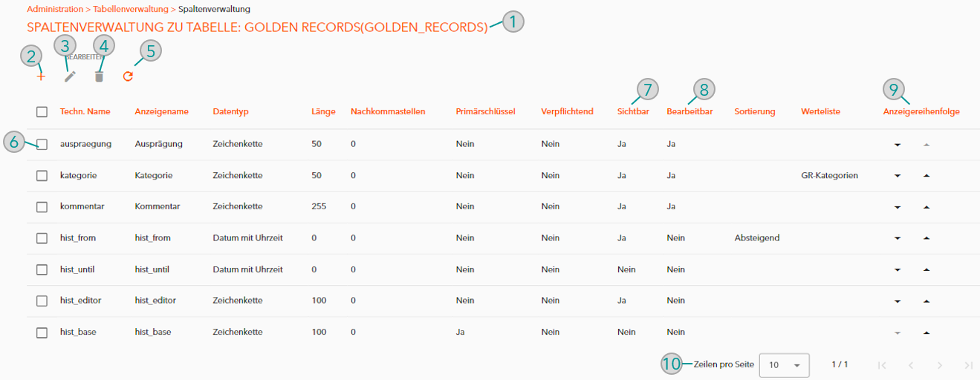Viewport: 980px width, 380px height.
Task: Click the orange plus add column icon
Action: pyautogui.click(x=41, y=76)
